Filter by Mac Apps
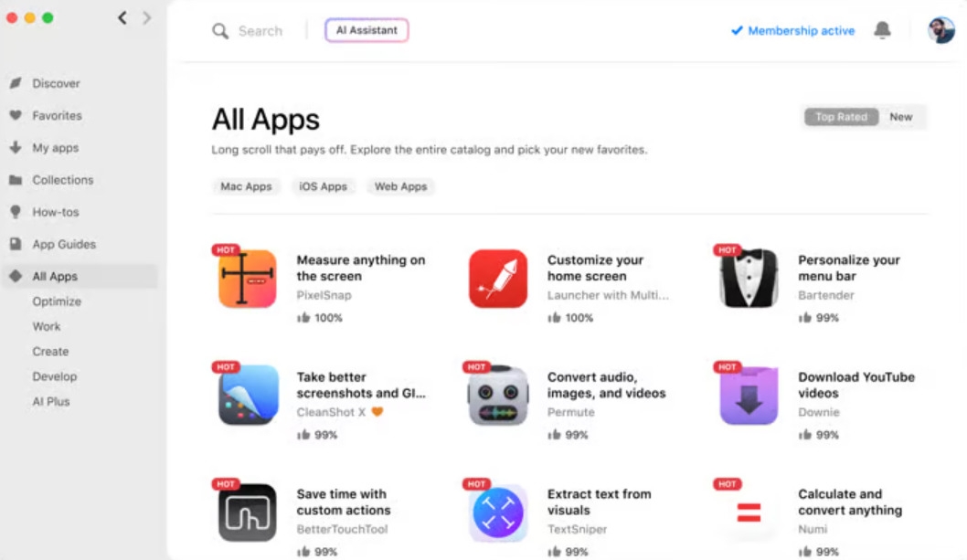This screenshot has width=967, height=560. pyautogui.click(x=246, y=186)
